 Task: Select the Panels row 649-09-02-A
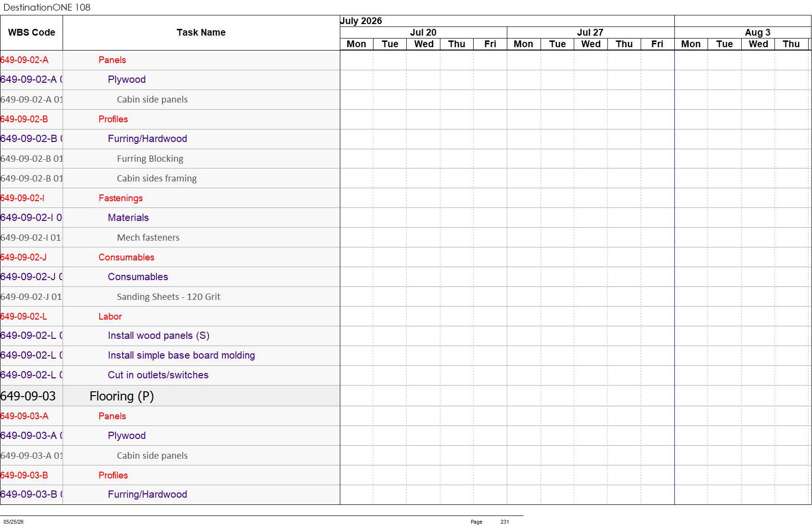(x=170, y=60)
